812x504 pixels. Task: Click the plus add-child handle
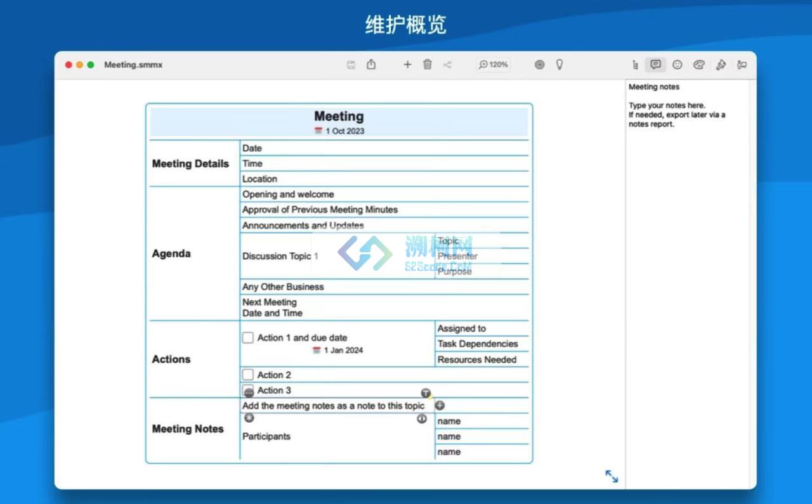tap(440, 406)
